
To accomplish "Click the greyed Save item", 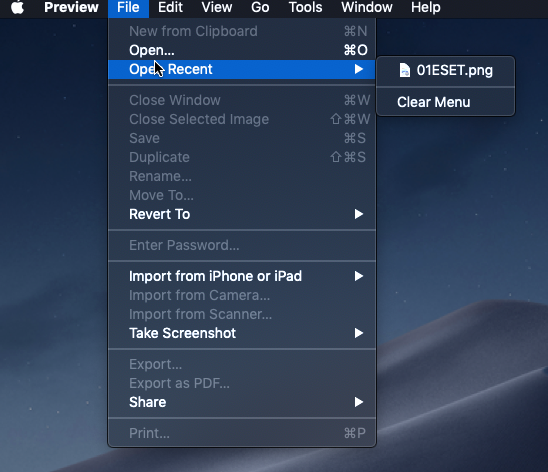I will [x=242, y=138].
